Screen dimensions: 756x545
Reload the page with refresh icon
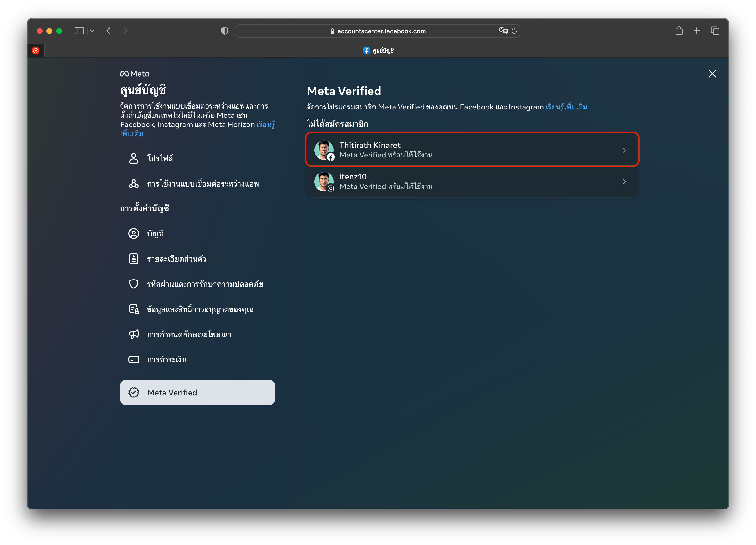[514, 31]
